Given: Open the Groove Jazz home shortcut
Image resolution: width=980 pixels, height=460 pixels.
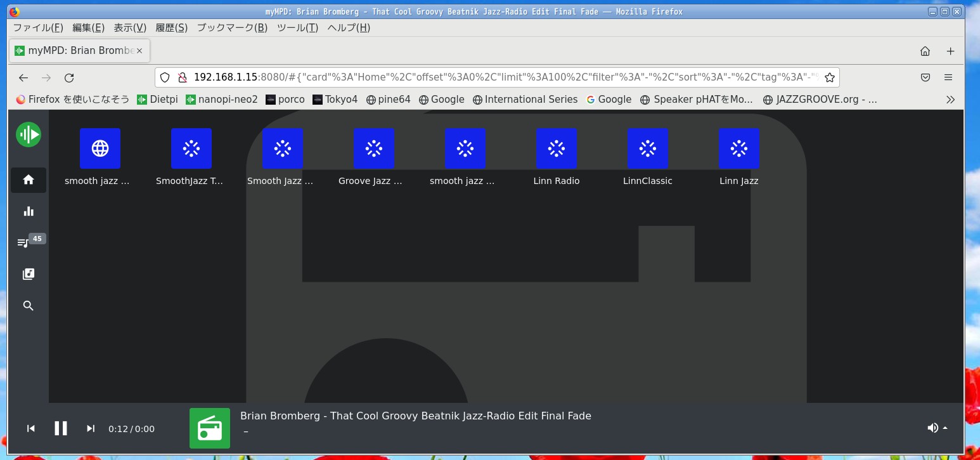Looking at the screenshot, I should 373,148.
